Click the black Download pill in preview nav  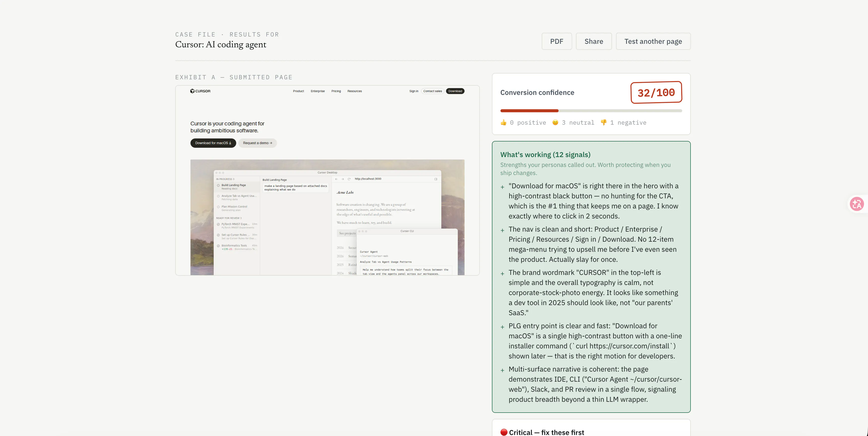[x=455, y=91]
